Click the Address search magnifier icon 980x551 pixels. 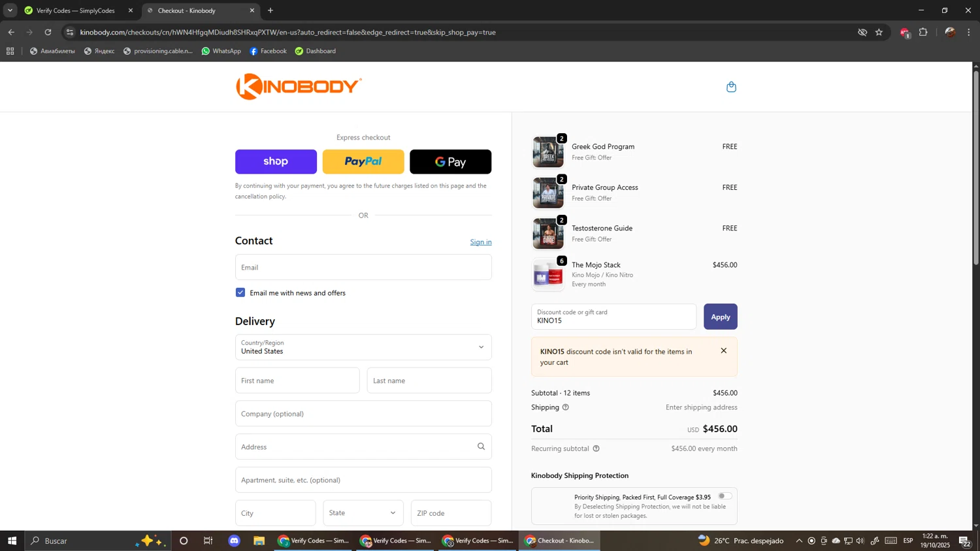481,447
